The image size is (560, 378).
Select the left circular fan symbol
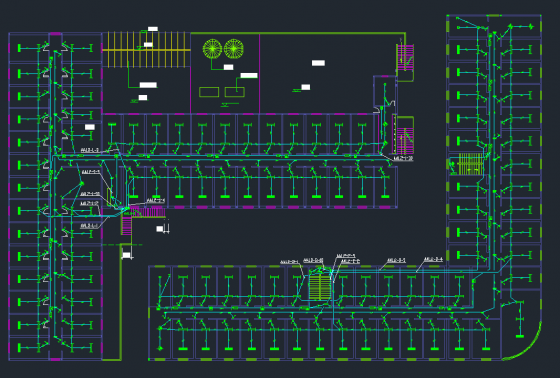[212, 49]
